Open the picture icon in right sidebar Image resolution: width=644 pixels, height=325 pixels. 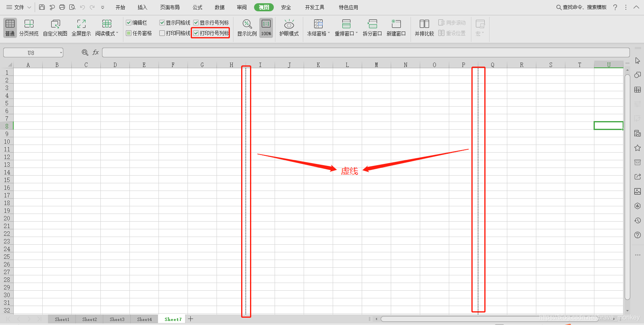[x=638, y=191]
